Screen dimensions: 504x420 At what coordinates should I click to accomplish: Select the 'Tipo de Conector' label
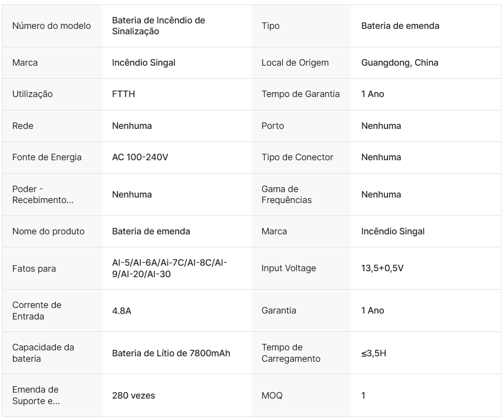pyautogui.click(x=297, y=157)
